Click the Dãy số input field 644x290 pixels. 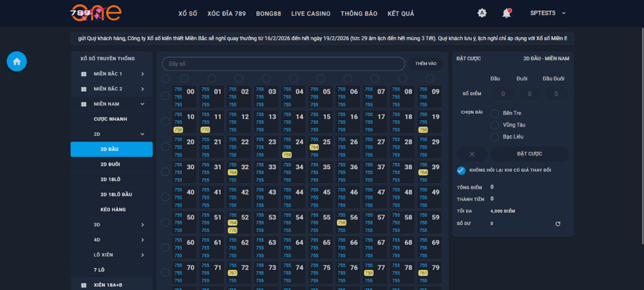[283, 64]
